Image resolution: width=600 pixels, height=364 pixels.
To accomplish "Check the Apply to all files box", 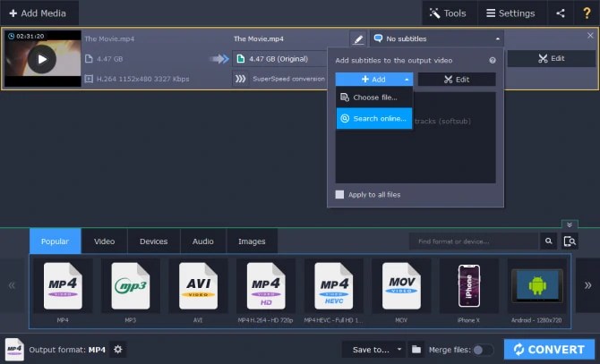I will click(x=339, y=194).
